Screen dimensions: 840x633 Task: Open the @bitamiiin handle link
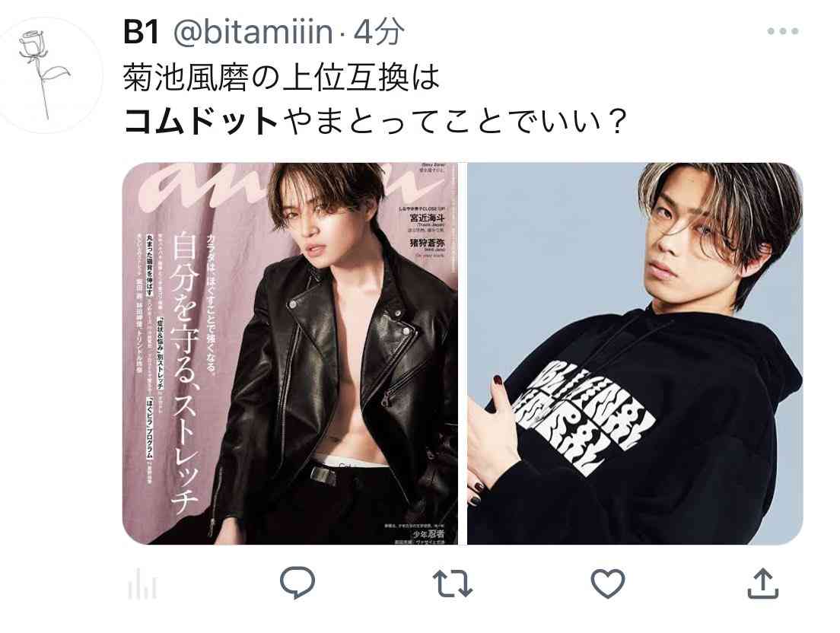pyautogui.click(x=253, y=32)
